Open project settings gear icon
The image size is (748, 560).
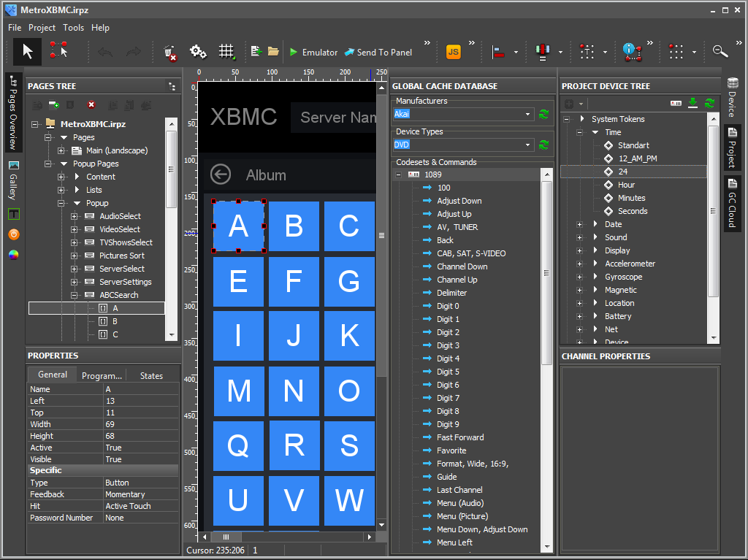tap(198, 52)
